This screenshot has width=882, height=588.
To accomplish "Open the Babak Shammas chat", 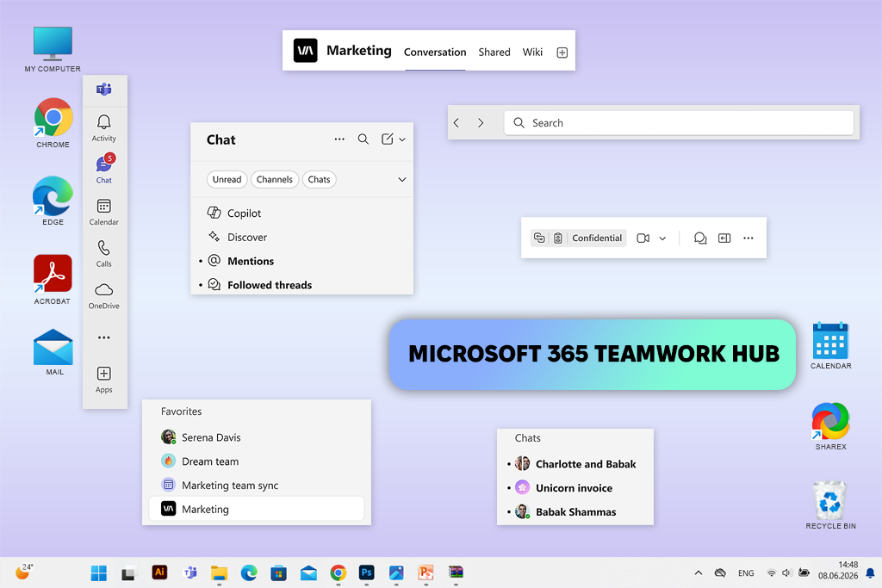I will point(575,511).
